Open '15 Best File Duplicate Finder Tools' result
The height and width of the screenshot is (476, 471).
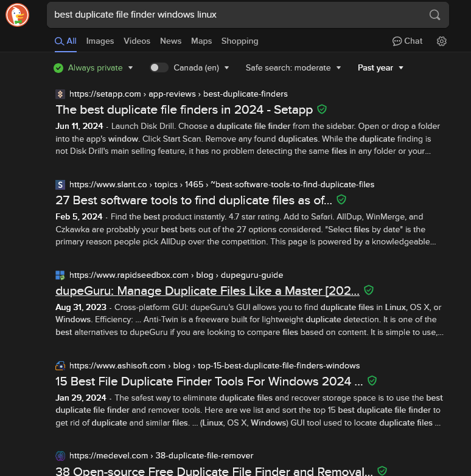tap(209, 381)
